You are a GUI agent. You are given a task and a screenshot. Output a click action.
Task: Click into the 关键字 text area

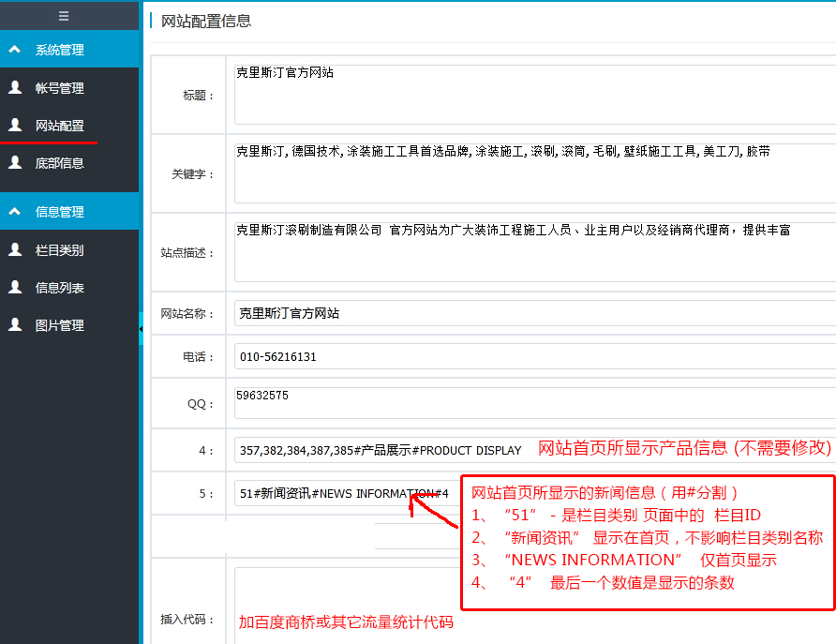(x=535, y=173)
